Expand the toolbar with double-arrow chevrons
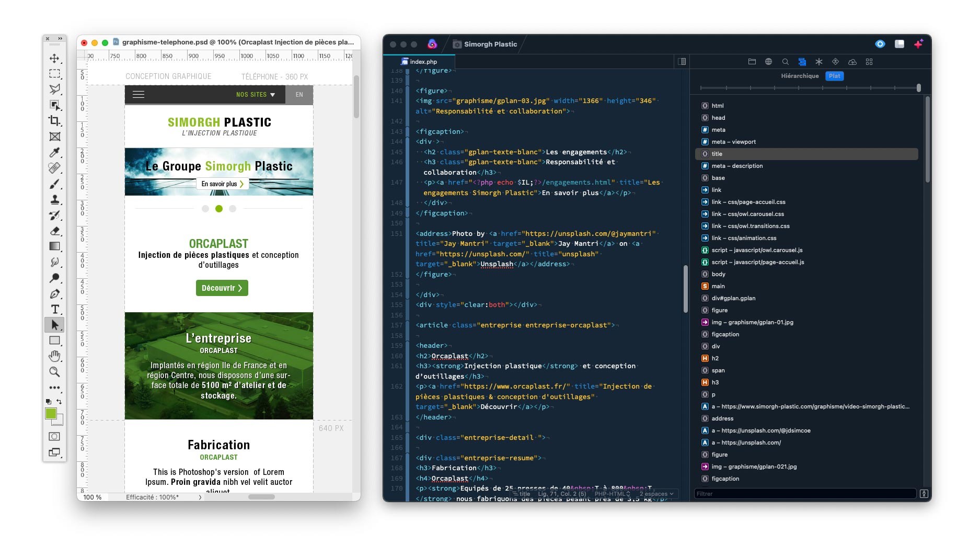This screenshot has width=980, height=545. coord(60,39)
